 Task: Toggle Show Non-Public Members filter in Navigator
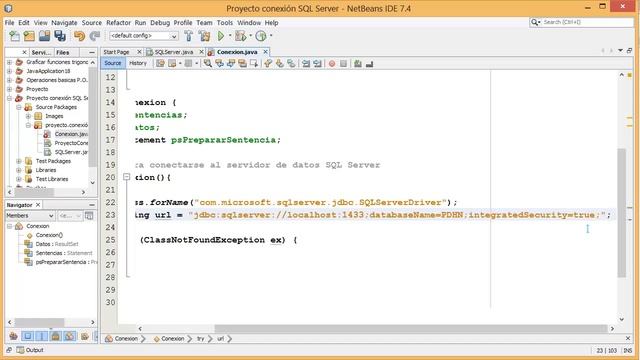pos(56,336)
